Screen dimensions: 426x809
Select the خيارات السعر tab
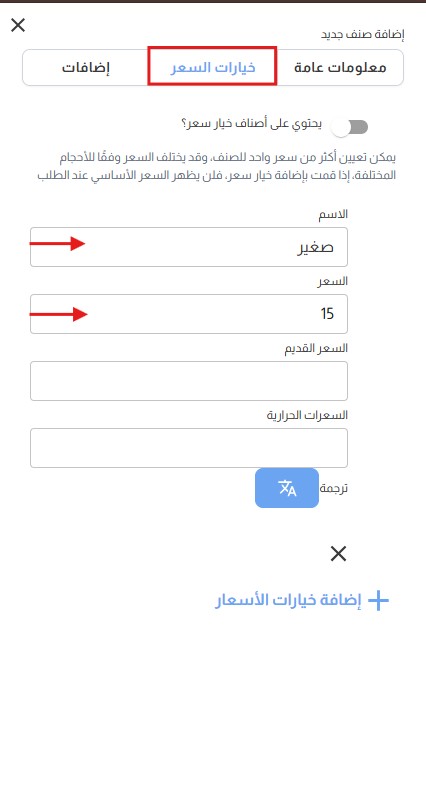click(x=213, y=66)
